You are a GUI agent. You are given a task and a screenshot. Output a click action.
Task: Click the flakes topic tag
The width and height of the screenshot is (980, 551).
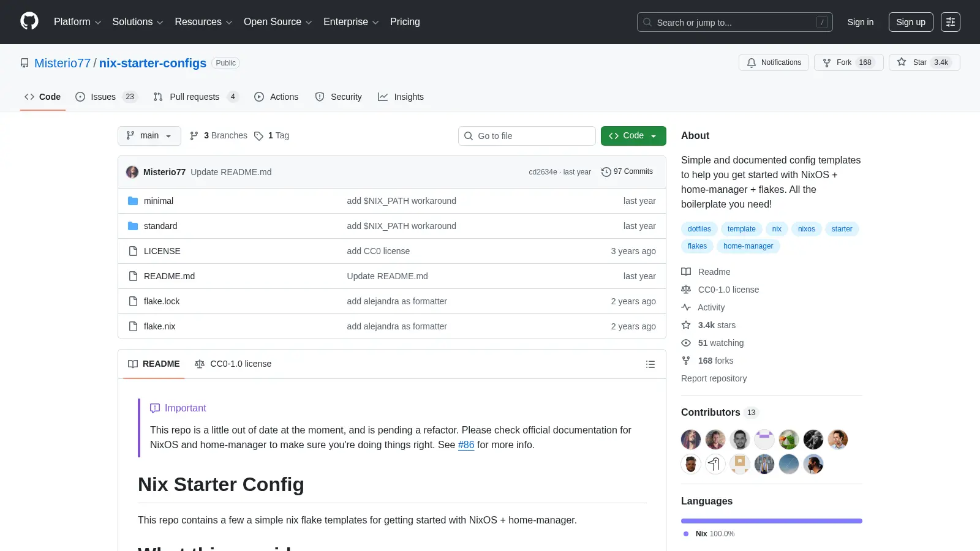697,246
